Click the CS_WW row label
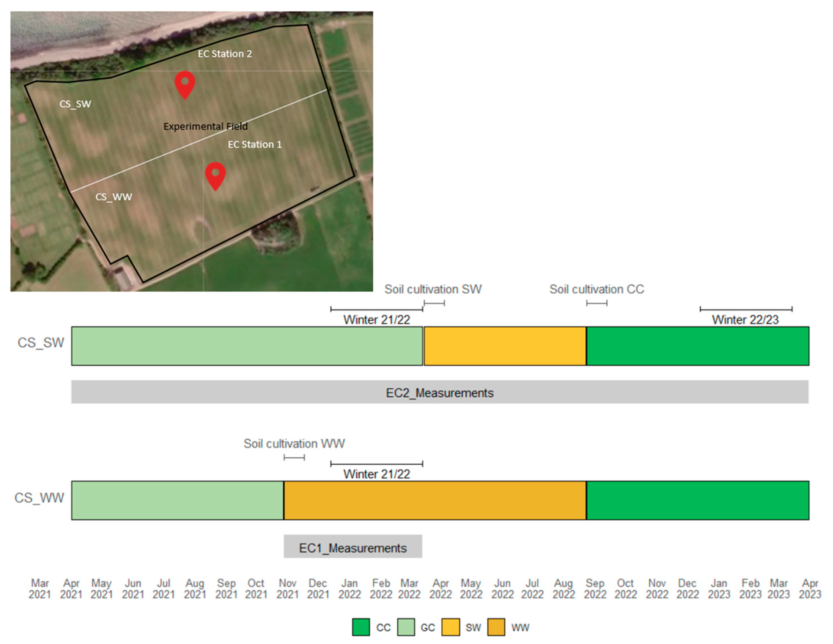This screenshot has width=833, height=644. tap(39, 498)
